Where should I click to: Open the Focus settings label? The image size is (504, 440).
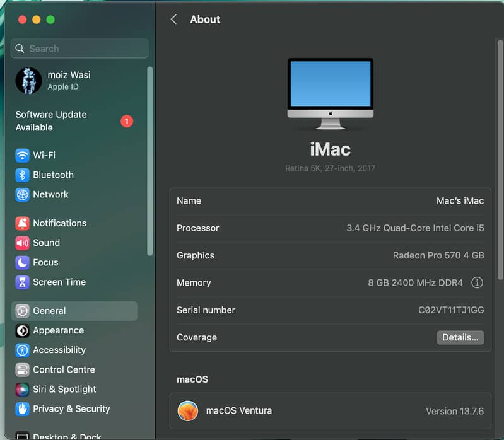(45, 262)
